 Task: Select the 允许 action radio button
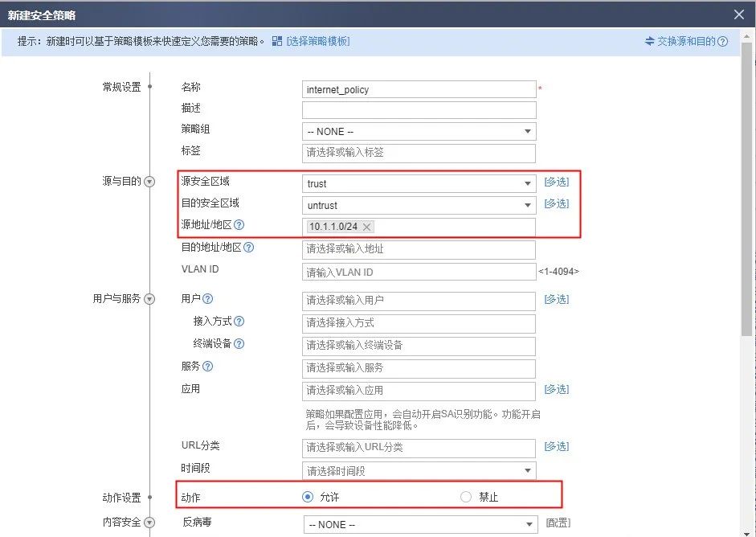307,497
